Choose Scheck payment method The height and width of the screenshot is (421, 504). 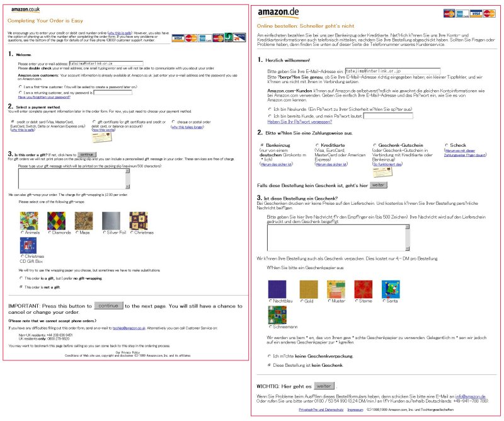[447, 145]
